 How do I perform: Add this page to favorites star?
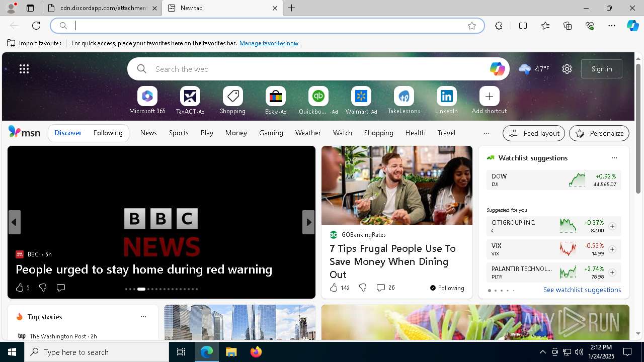(471, 26)
